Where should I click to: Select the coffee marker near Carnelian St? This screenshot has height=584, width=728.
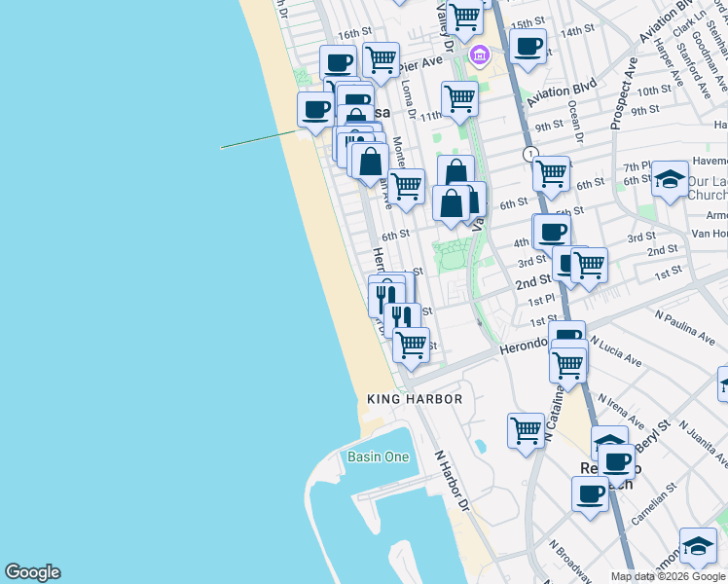(x=590, y=495)
